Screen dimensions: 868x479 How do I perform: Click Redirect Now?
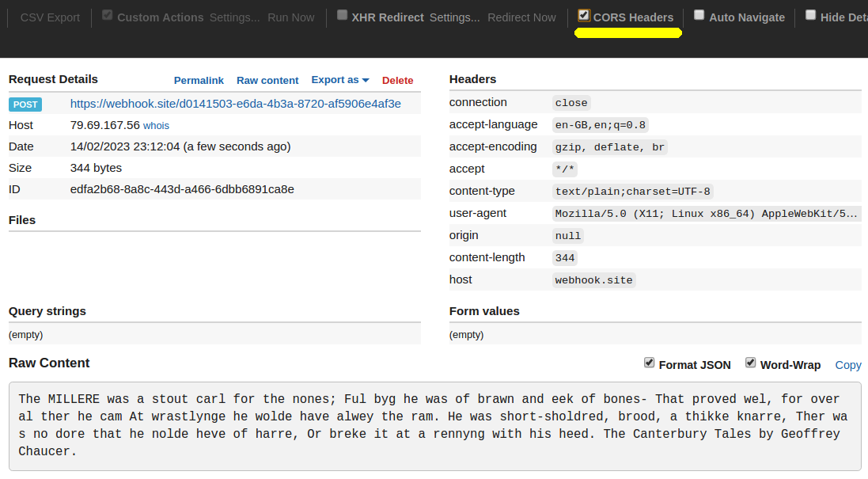521,17
